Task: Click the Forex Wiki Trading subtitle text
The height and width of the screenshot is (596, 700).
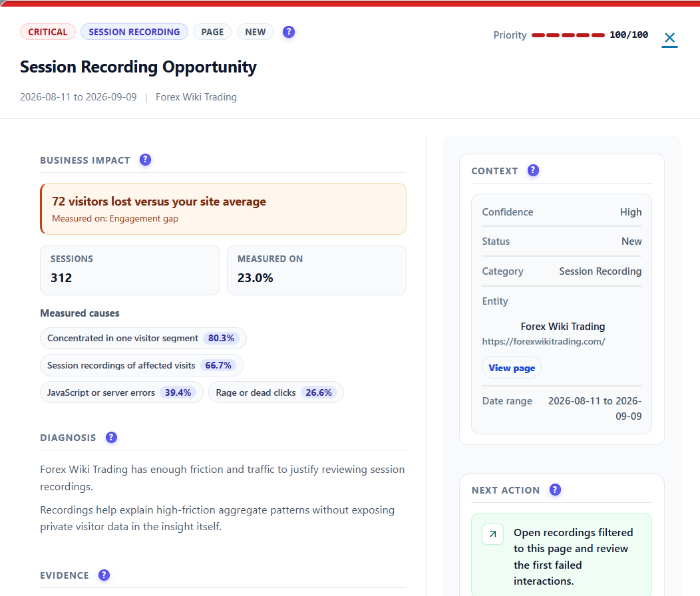Action: point(196,97)
